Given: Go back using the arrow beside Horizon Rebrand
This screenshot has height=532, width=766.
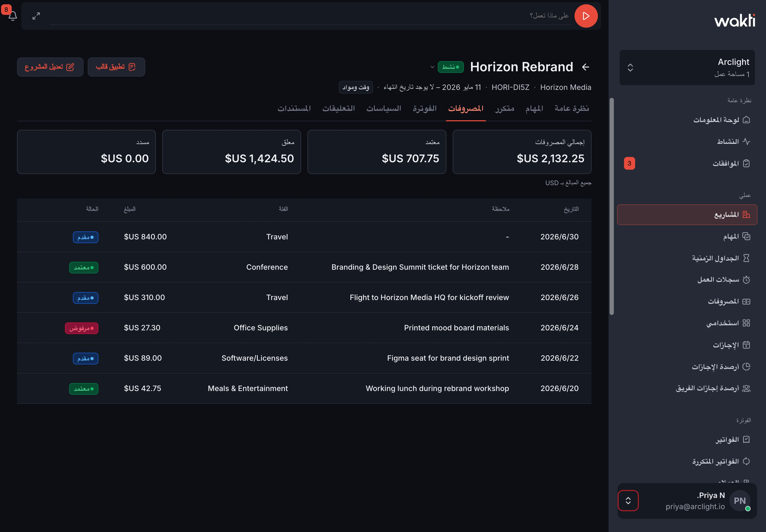Looking at the screenshot, I should pos(585,67).
